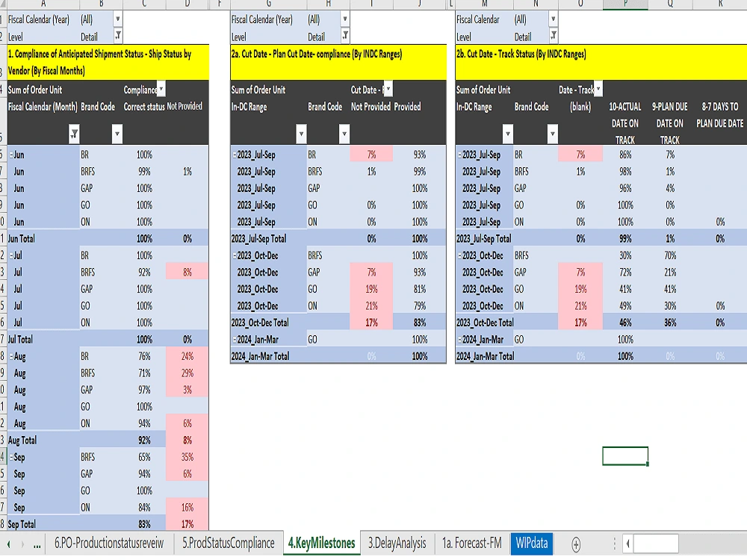The image size is (747, 560).
Task: Open Fiscal Calendar (Month) row filter
Action: click(x=74, y=134)
